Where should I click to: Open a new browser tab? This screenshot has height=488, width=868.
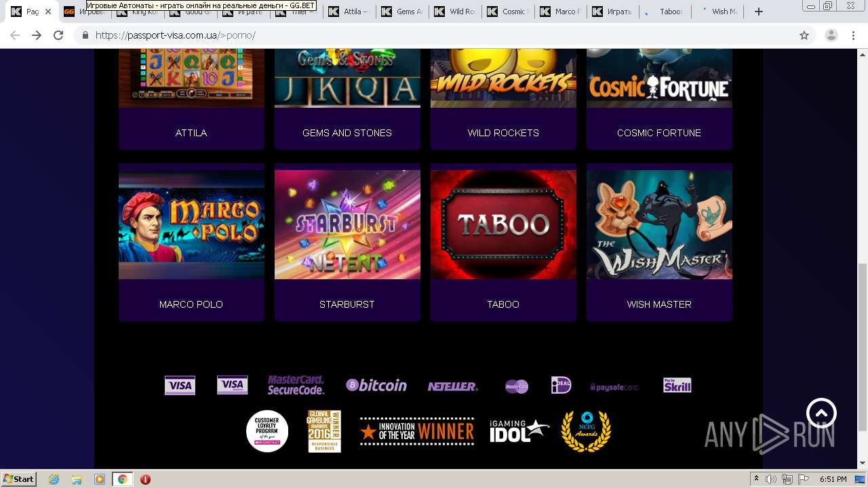point(759,12)
